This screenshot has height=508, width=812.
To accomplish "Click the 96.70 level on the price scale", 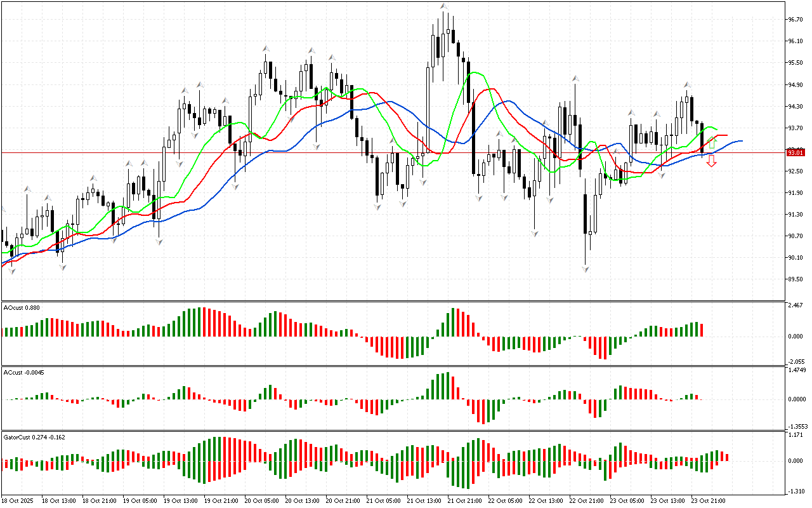I will coord(795,20).
